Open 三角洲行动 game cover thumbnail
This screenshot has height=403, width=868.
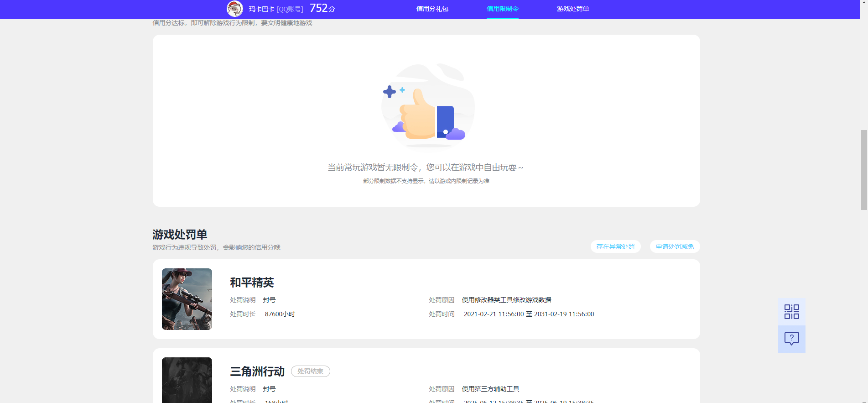187,380
